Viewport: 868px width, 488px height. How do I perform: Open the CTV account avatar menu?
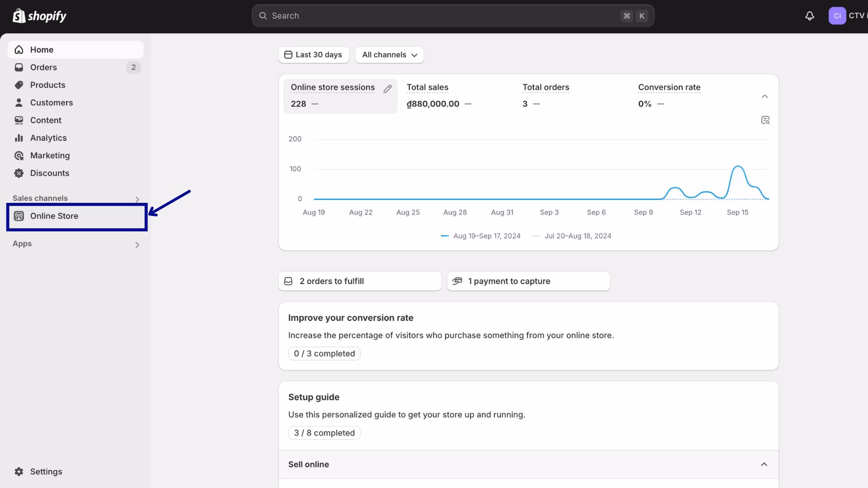(x=837, y=16)
